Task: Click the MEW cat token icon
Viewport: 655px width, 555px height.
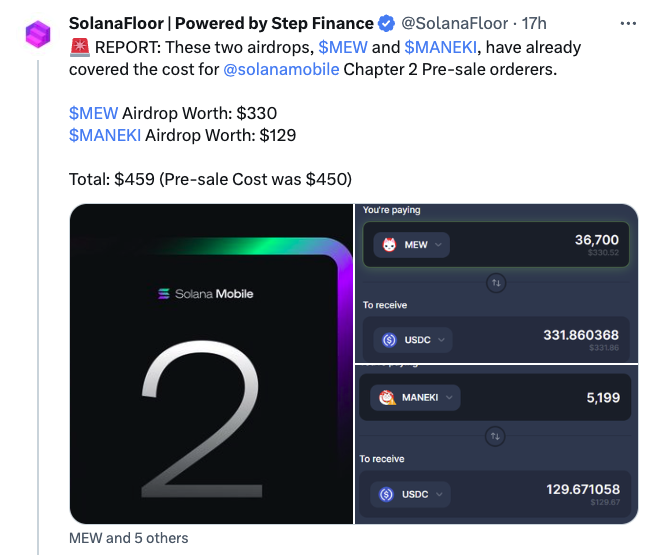Action: pos(389,244)
